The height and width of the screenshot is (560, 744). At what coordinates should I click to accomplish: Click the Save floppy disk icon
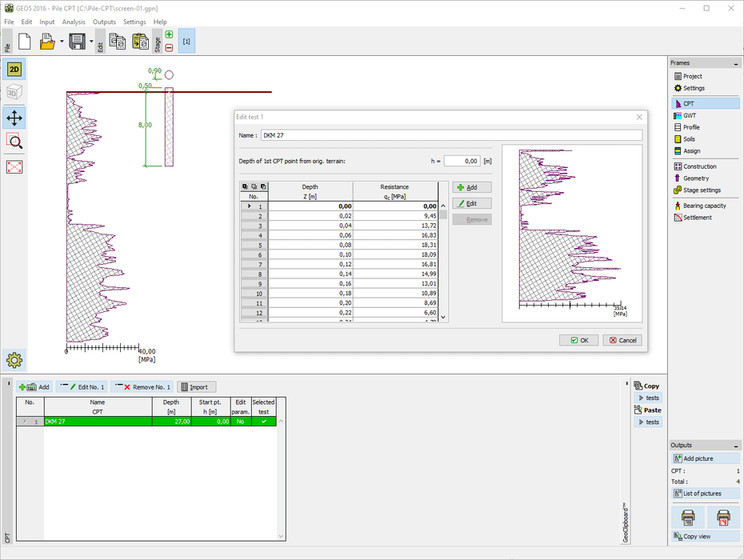pos(77,42)
